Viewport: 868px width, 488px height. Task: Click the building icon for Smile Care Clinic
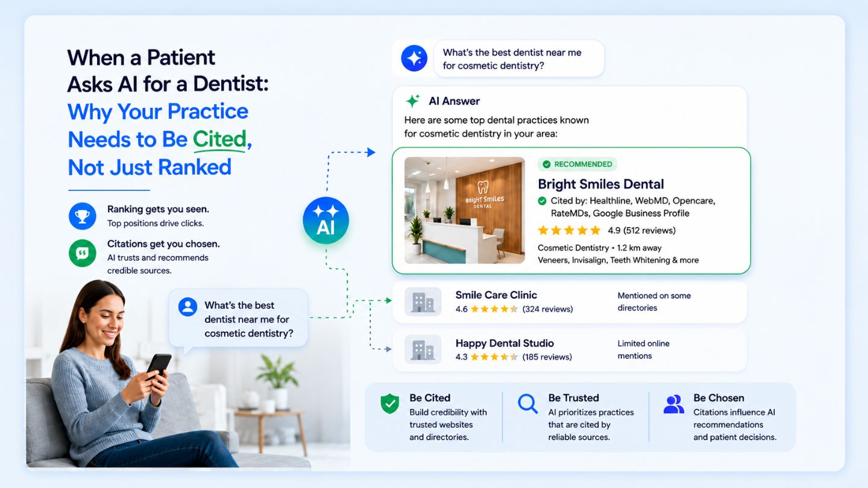click(x=423, y=301)
